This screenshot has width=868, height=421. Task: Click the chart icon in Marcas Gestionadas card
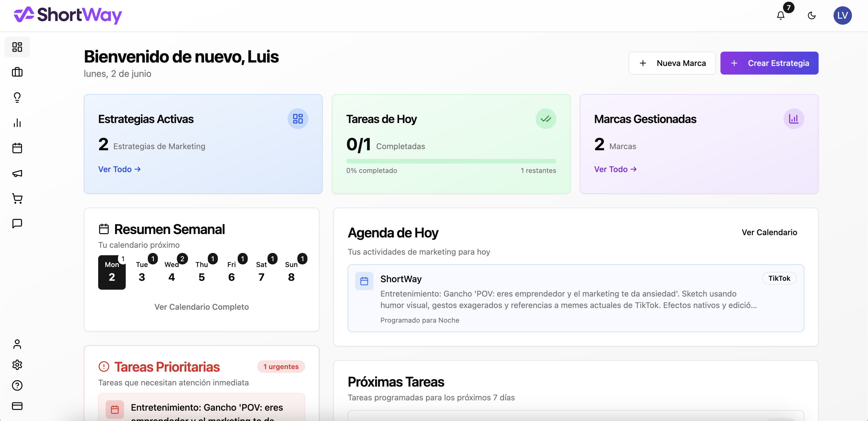tap(794, 118)
